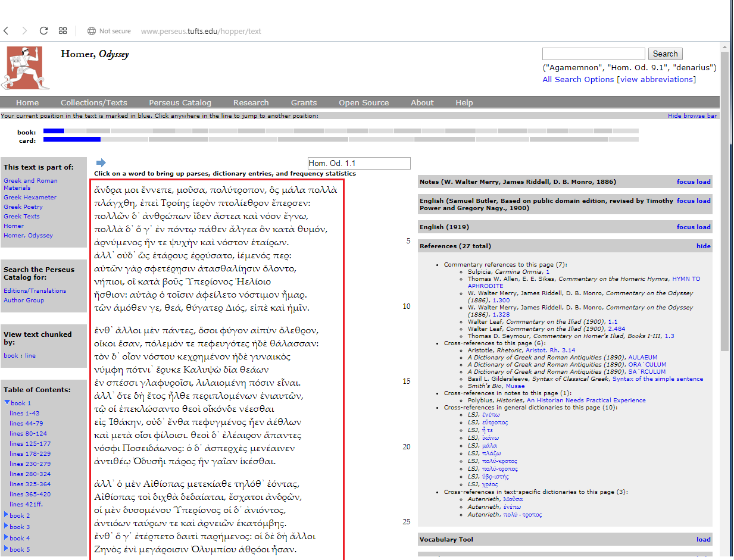Click the browser address bar URL
Screen dimensions: 734x560
[201, 31]
